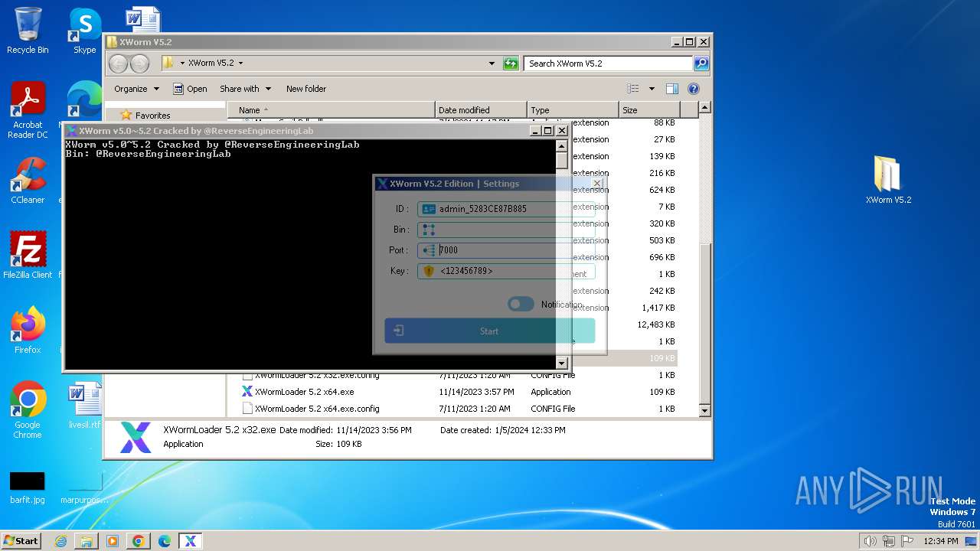Expand address bar history dropdown
980x551 pixels.
[x=492, y=64]
